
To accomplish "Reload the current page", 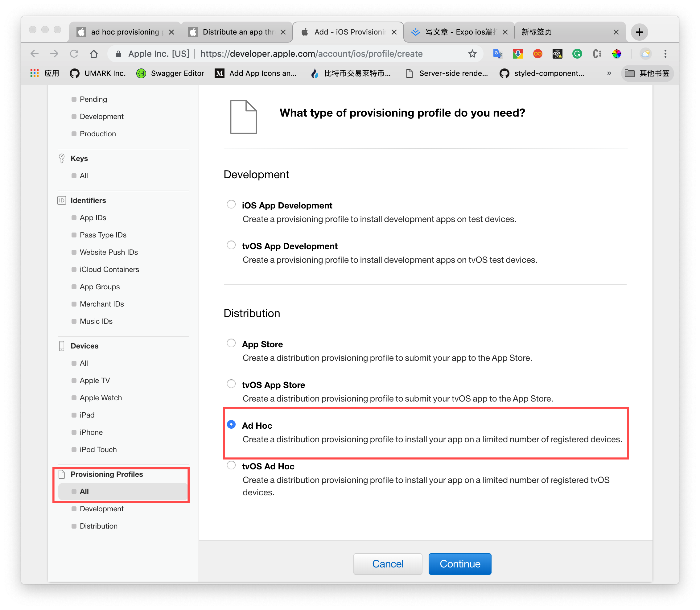I will pos(74,54).
